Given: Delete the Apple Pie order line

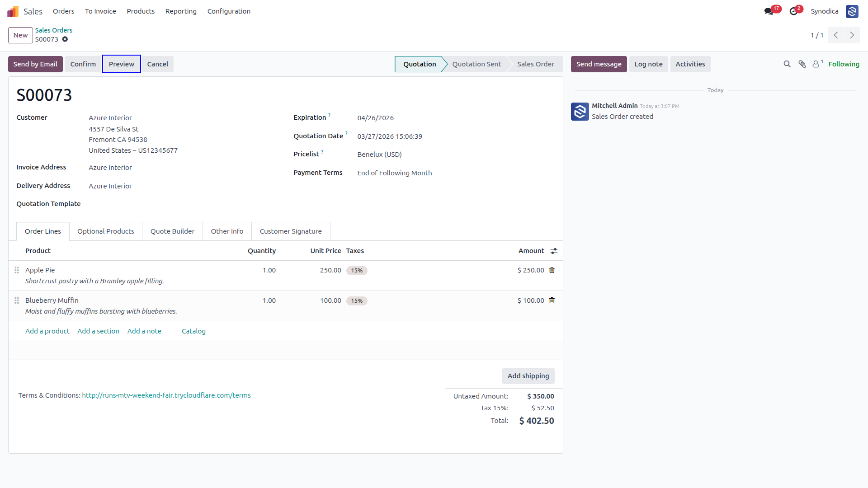Looking at the screenshot, I should coord(552,270).
